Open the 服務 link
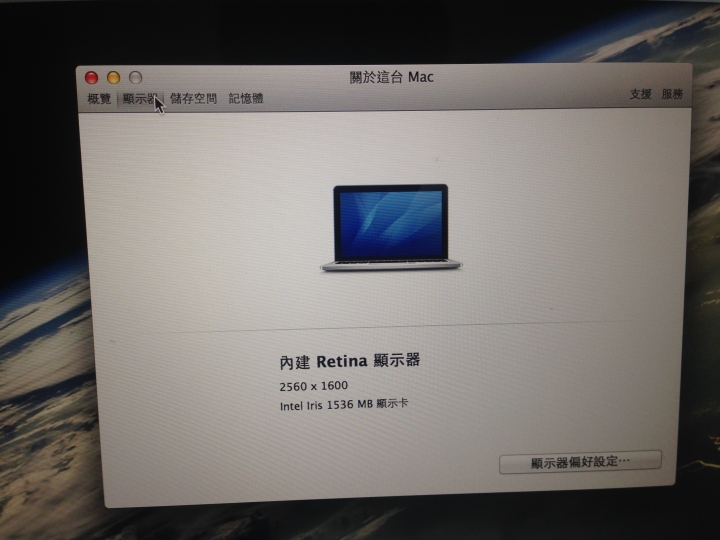The height and width of the screenshot is (540, 720). [672, 94]
